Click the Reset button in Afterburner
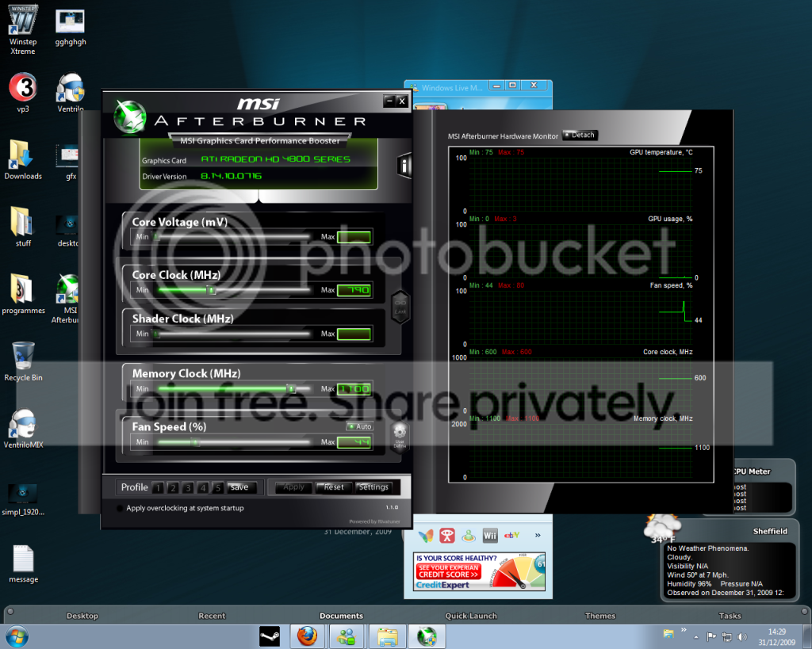This screenshot has width=812, height=649. point(334,487)
